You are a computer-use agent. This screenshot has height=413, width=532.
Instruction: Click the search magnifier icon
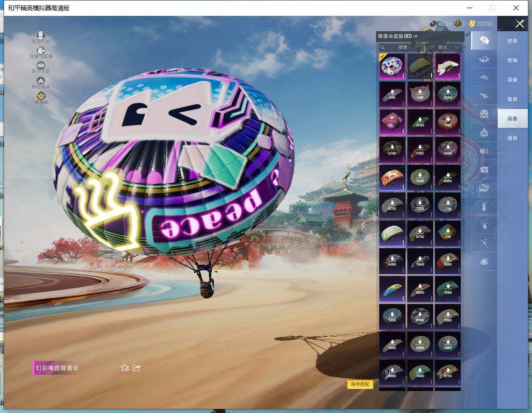(x=383, y=47)
